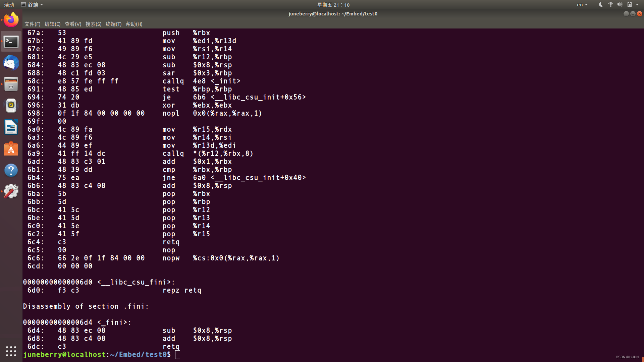
Task: Click the 'test %rbp,%rbp' instruction
Action: (197, 89)
